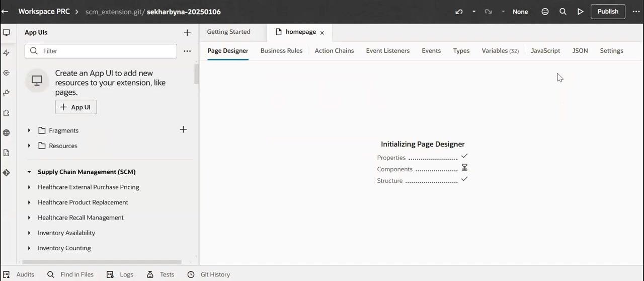
Task: Expand the Resources folder
Action: tap(29, 146)
